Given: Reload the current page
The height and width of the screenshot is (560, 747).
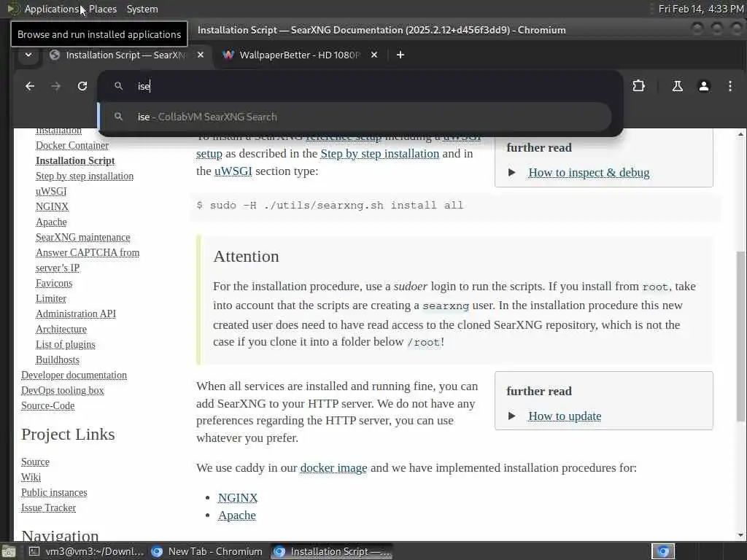Looking at the screenshot, I should tap(82, 86).
